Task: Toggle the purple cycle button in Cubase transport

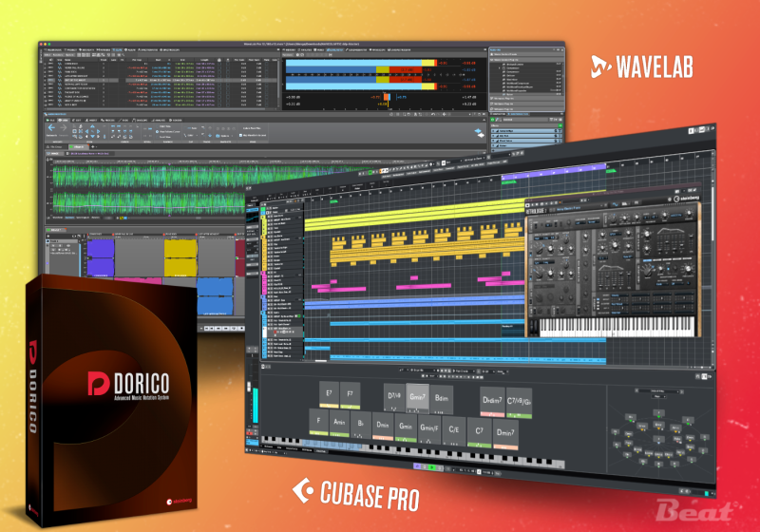Action: point(417,466)
